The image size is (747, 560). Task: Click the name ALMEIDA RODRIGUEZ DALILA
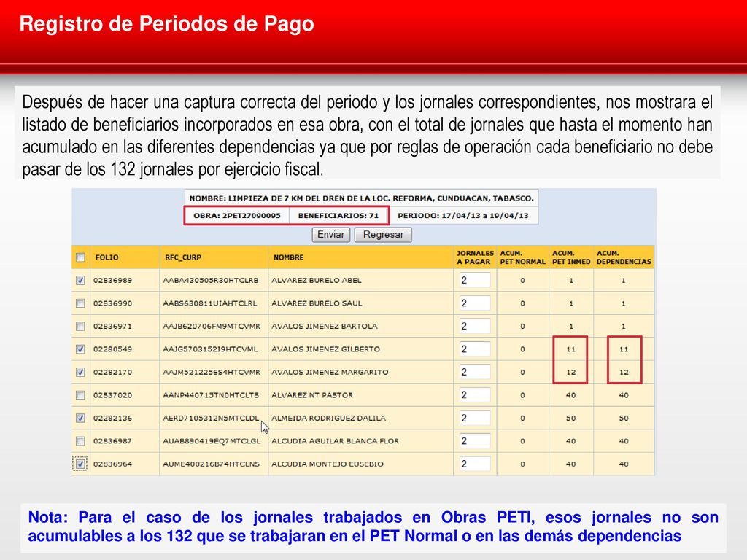(328, 418)
